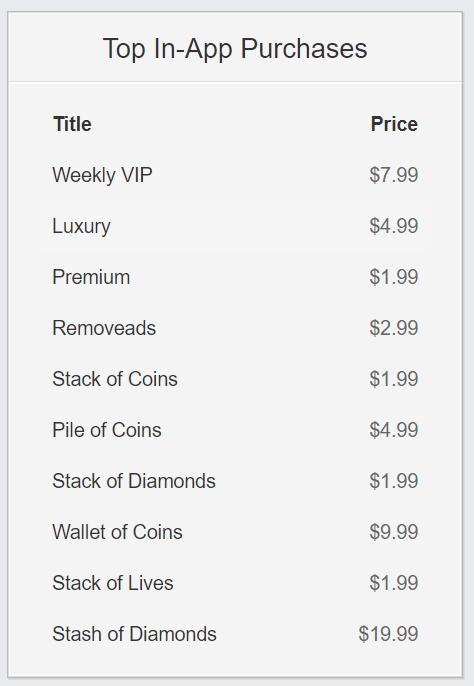Image resolution: width=474 pixels, height=686 pixels.
Task: Click the $19.99 price value
Action: pos(388,634)
